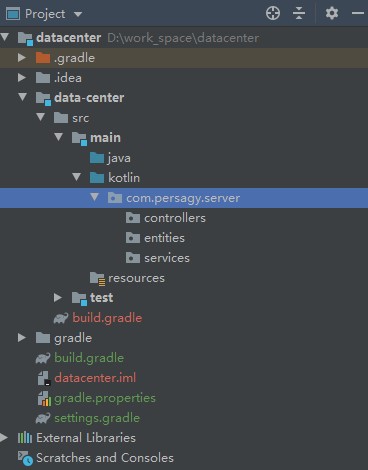Open the Project view dropdown arrow
This screenshot has width=368, height=470.
click(78, 14)
